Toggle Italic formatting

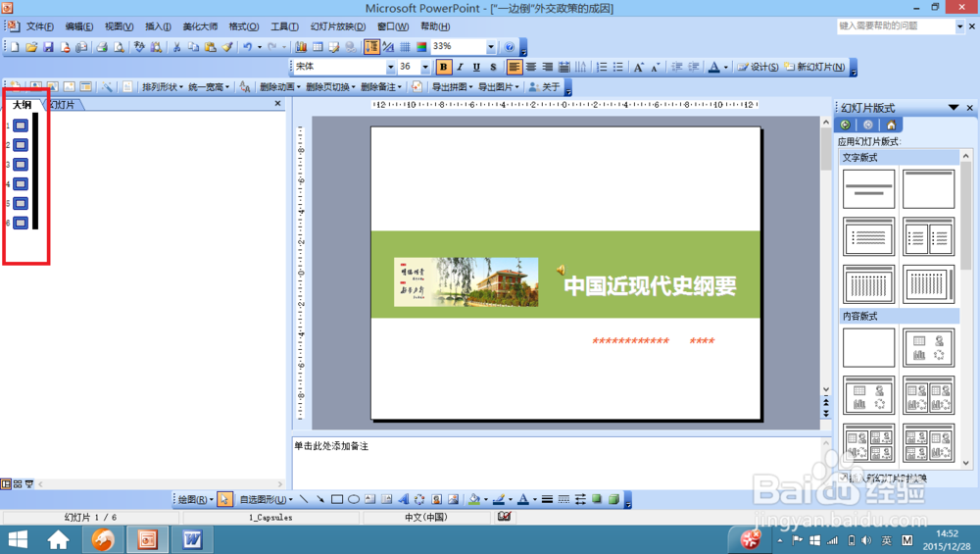[460, 67]
